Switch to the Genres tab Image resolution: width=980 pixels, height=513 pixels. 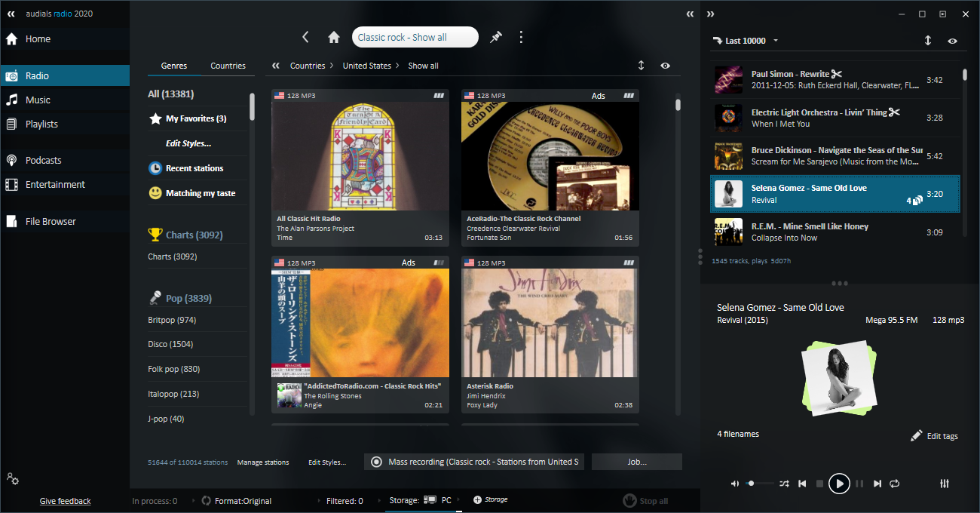click(174, 66)
